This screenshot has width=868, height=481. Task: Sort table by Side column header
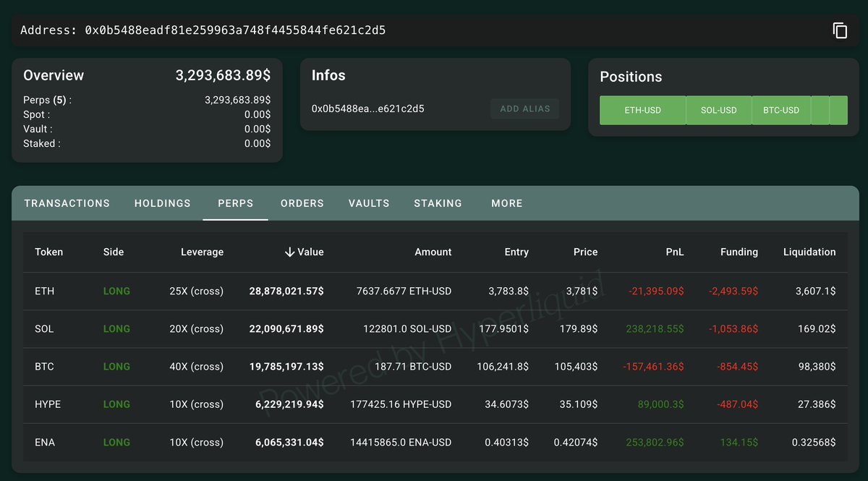[x=114, y=252]
